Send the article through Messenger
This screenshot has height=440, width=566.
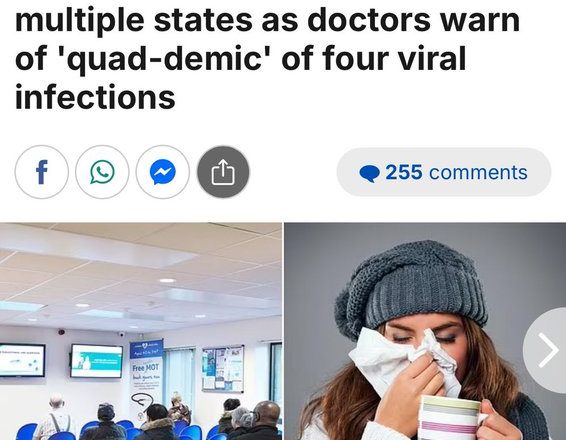point(163,172)
